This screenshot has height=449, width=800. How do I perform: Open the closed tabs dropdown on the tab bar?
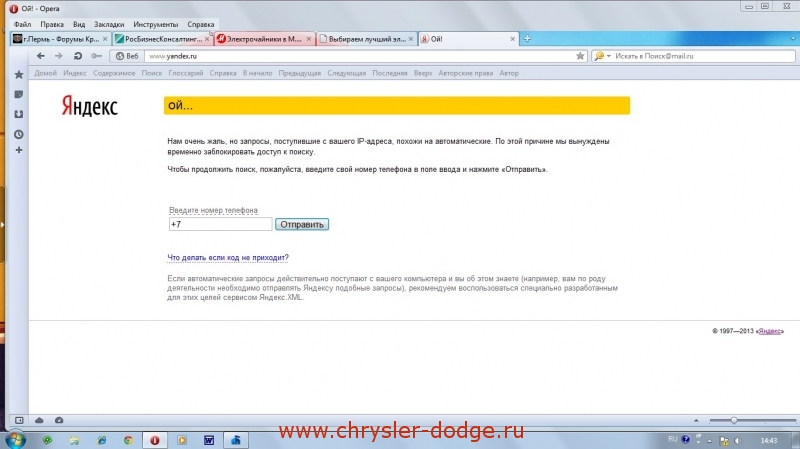coord(792,39)
